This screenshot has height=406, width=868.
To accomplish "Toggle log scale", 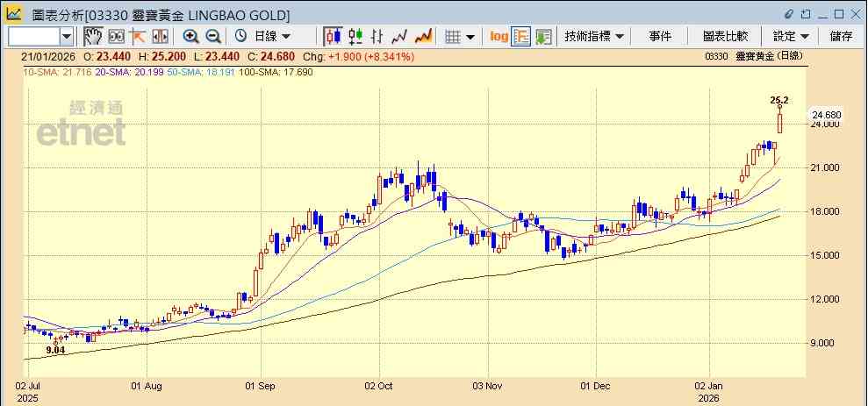I will coord(499,37).
